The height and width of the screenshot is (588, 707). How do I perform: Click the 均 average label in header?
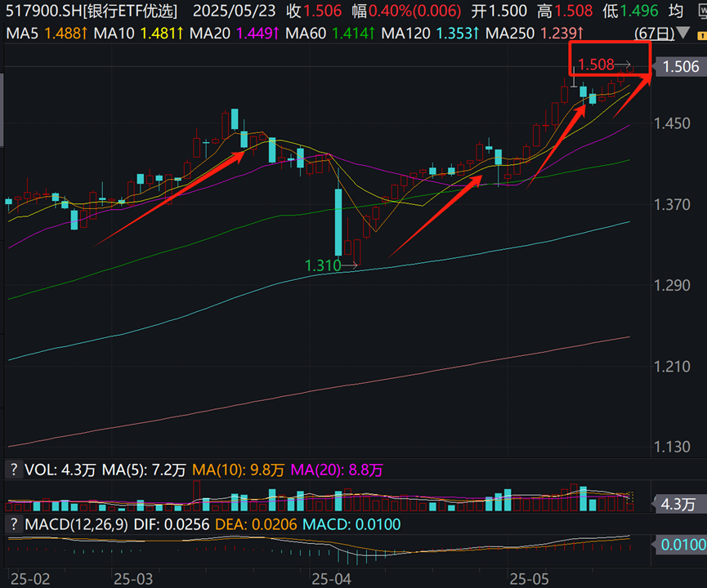pyautogui.click(x=675, y=11)
